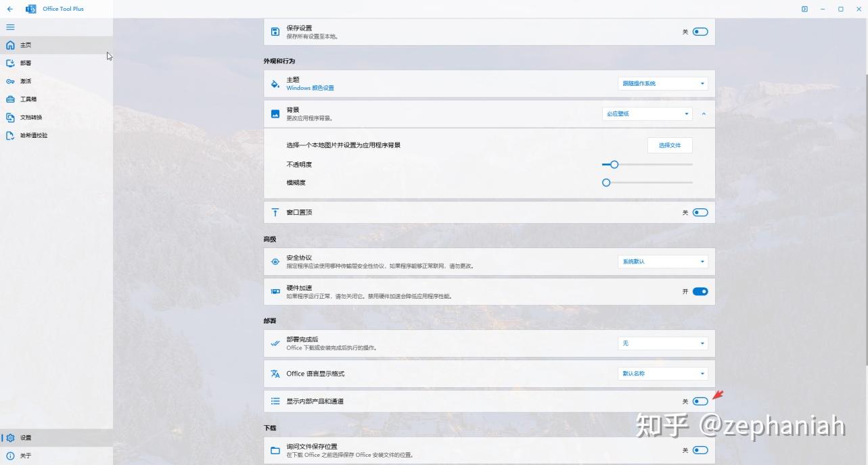Click the 硬件加速 chip icon
868x465 pixels.
pyautogui.click(x=275, y=291)
